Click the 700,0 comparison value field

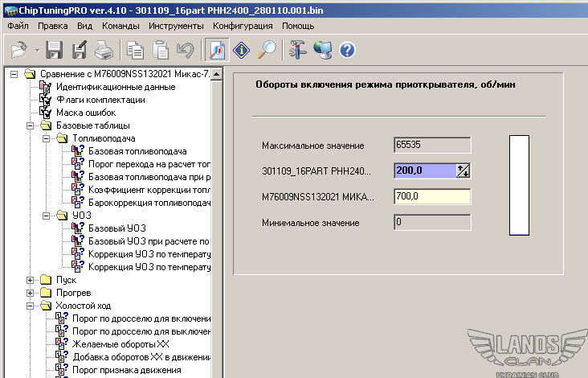[x=431, y=196]
